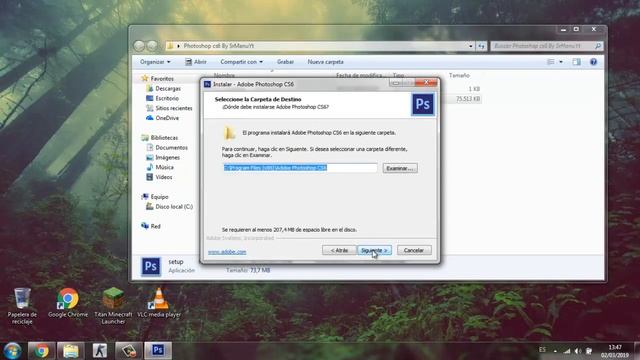The width and height of the screenshot is (640, 360).
Task: Click the Photoshop Ps logo in installer header
Action: tap(422, 104)
